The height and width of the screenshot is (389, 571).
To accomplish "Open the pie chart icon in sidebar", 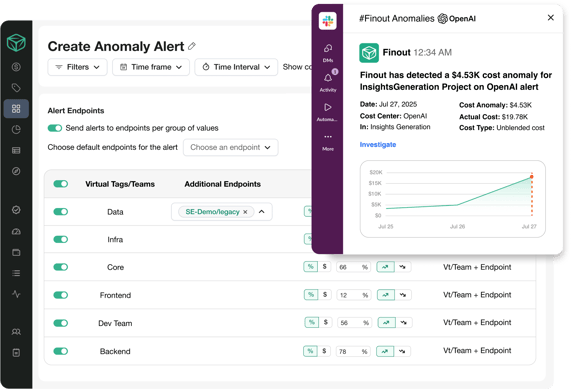I will coord(16,129).
